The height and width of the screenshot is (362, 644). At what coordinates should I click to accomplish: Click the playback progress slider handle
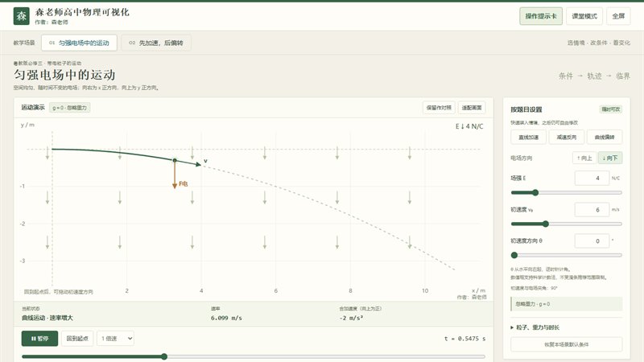[164, 356]
